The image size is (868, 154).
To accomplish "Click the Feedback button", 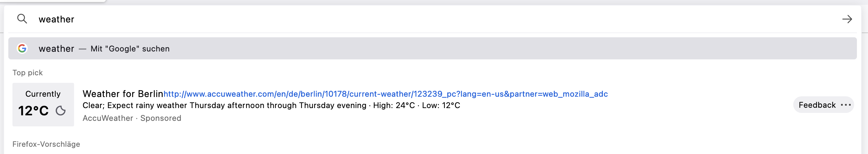I will click(817, 105).
